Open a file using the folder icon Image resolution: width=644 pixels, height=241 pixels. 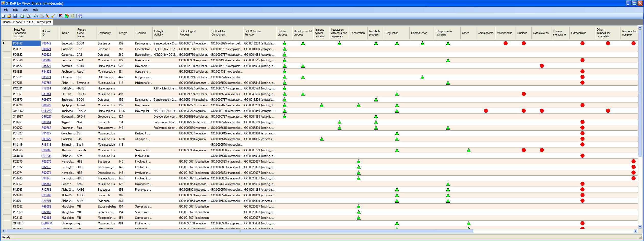click(x=9, y=16)
